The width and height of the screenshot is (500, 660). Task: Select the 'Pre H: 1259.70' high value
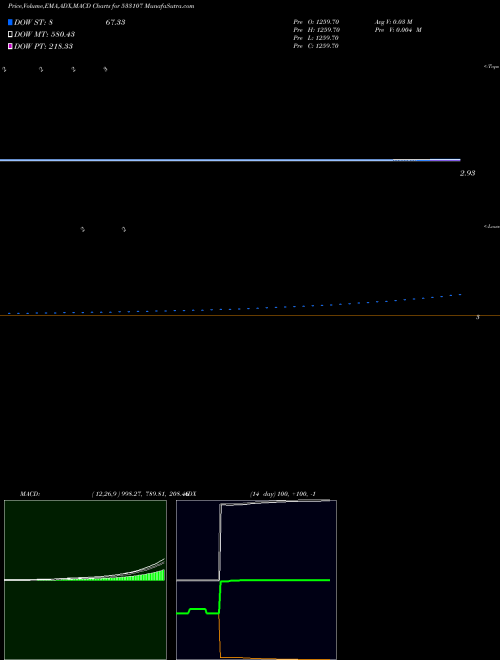pos(316,30)
